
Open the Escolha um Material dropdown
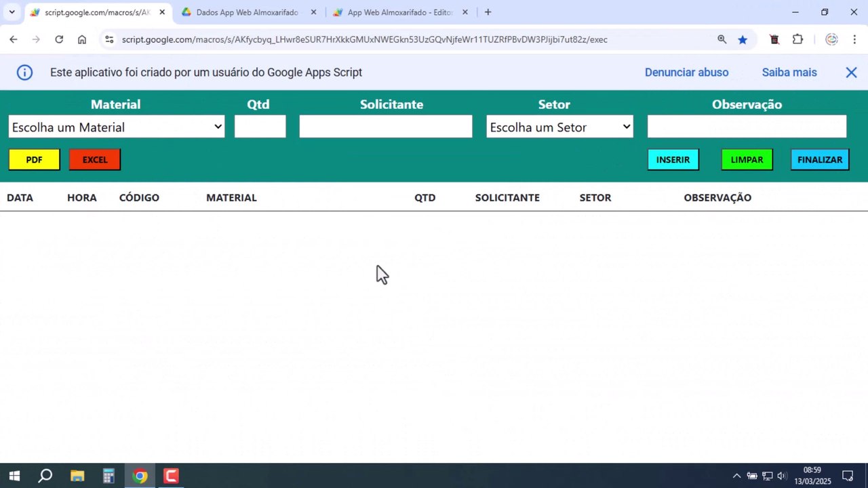tap(117, 127)
